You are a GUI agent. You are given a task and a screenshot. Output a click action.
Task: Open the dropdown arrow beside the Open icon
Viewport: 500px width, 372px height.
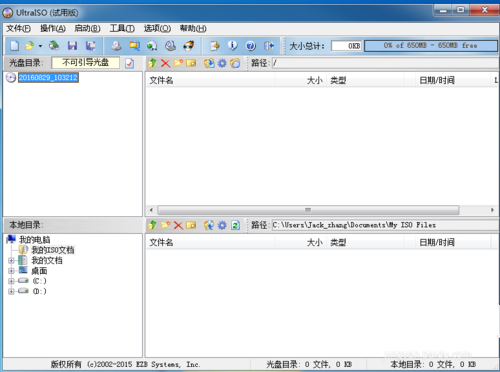click(40, 46)
